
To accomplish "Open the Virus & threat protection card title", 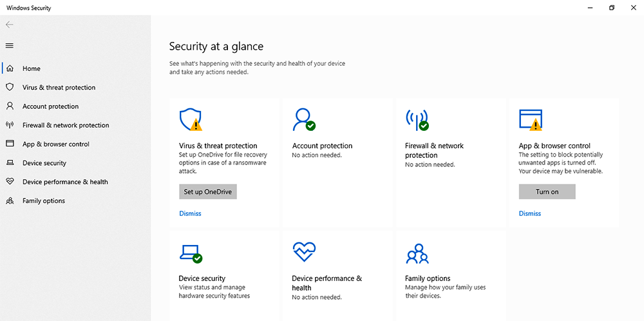I will coord(218,146).
